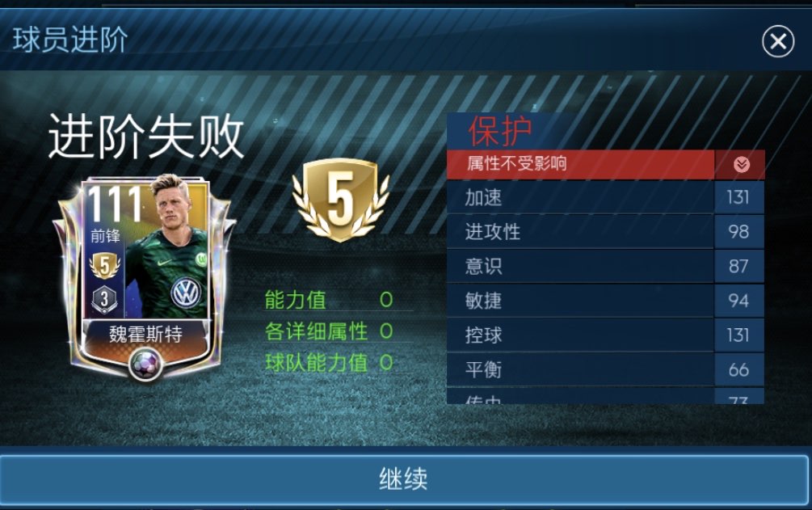Viewport: 812px width, 510px height.
Task: Tap the 111 overall rating on card
Action: tap(115, 204)
